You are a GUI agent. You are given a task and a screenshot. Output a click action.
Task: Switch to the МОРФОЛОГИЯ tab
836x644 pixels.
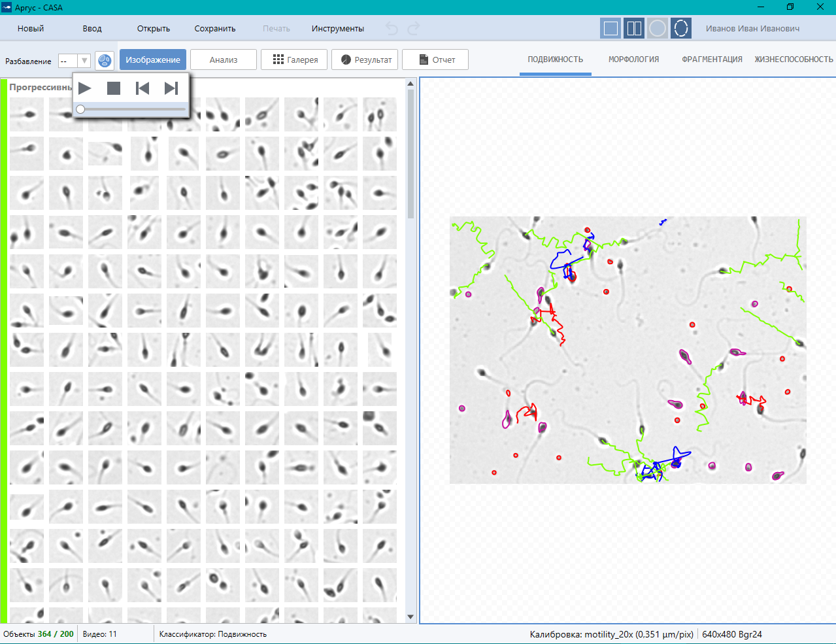pyautogui.click(x=633, y=59)
